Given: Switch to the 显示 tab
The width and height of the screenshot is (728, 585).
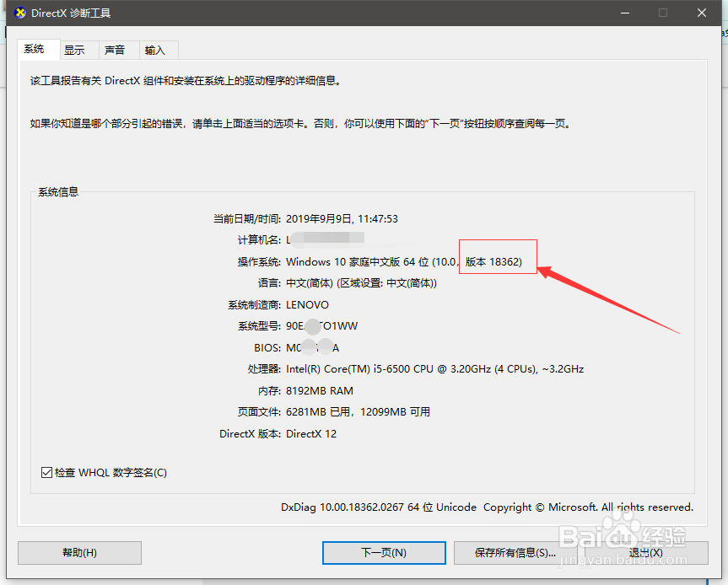Looking at the screenshot, I should pos(75,50).
